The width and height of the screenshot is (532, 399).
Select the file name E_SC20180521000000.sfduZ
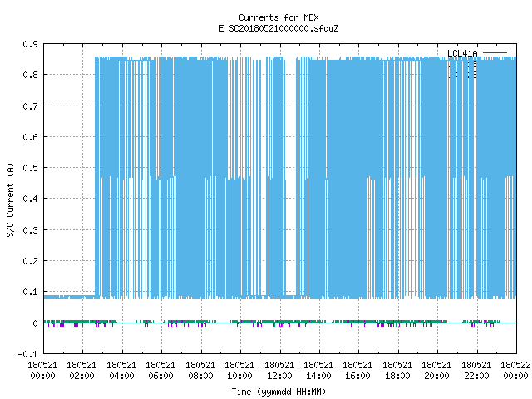click(278, 28)
